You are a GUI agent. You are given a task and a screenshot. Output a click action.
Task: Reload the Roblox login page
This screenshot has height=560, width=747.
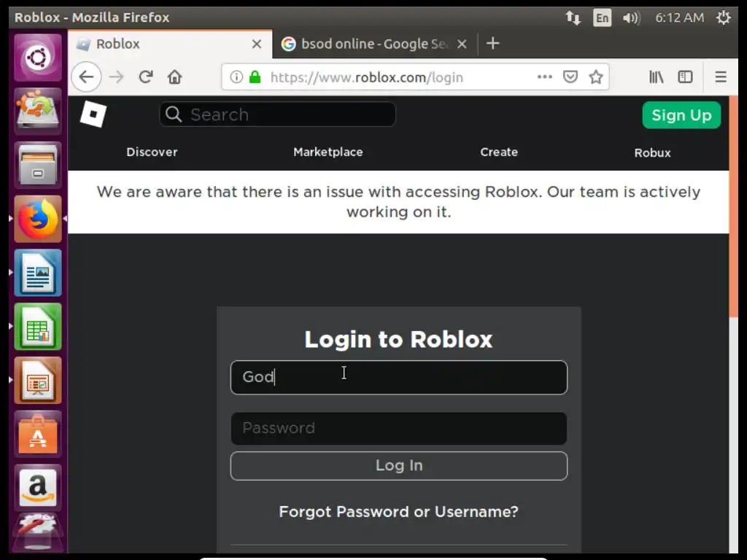(146, 77)
